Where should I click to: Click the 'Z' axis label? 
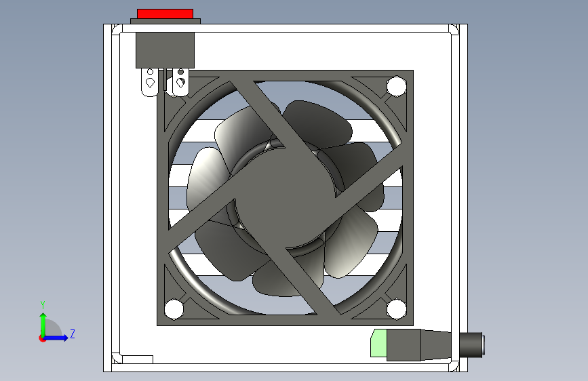point(73,334)
